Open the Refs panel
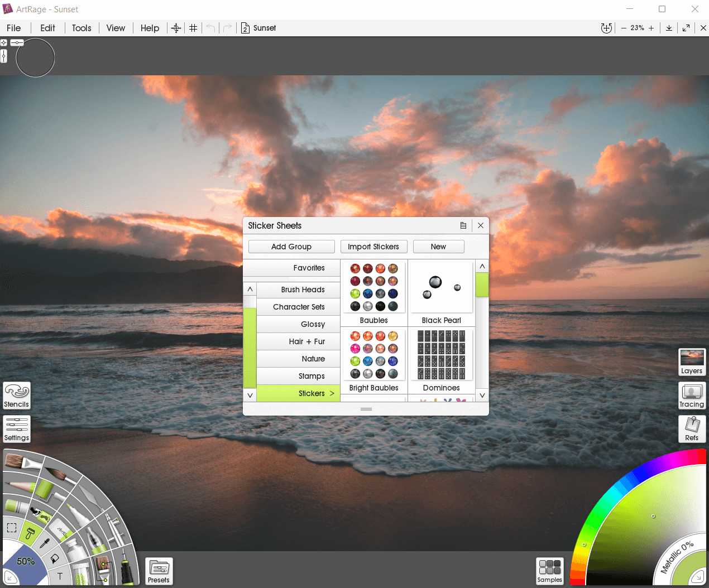The height and width of the screenshot is (588, 709). (x=692, y=429)
